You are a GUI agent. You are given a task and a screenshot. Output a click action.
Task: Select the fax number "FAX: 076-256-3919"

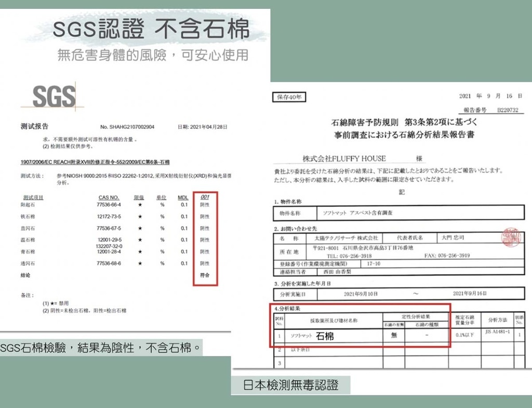(447, 256)
